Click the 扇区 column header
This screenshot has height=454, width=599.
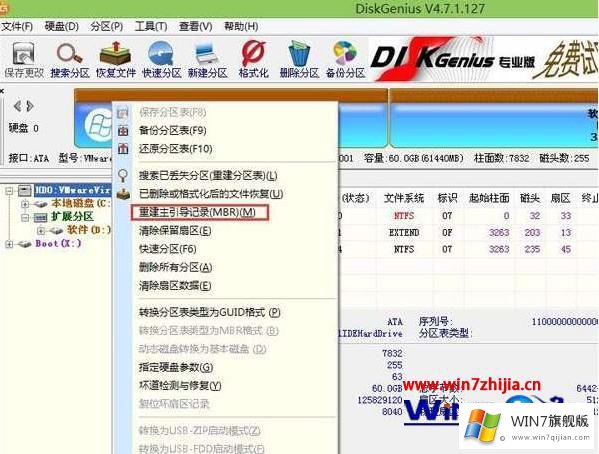point(560,198)
